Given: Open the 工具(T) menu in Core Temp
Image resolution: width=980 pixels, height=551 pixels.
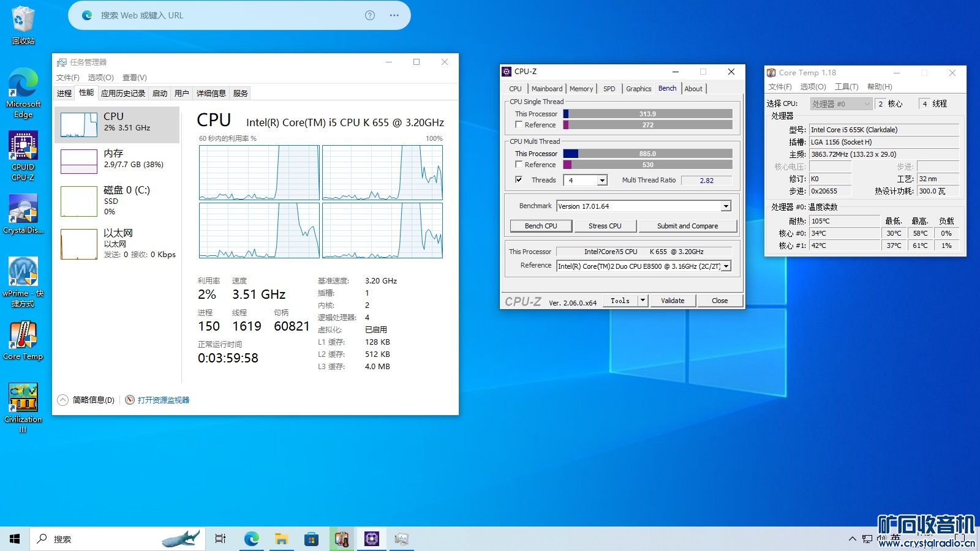Looking at the screenshot, I should click(x=846, y=87).
